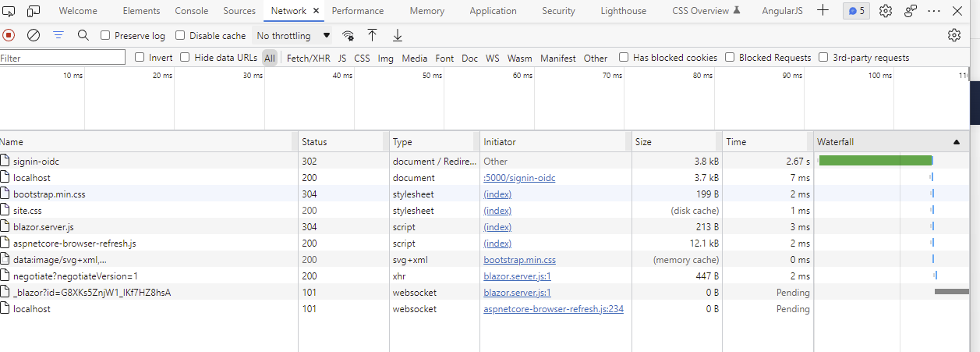Go to the Sources tab
The width and height of the screenshot is (980, 352).
[239, 11]
